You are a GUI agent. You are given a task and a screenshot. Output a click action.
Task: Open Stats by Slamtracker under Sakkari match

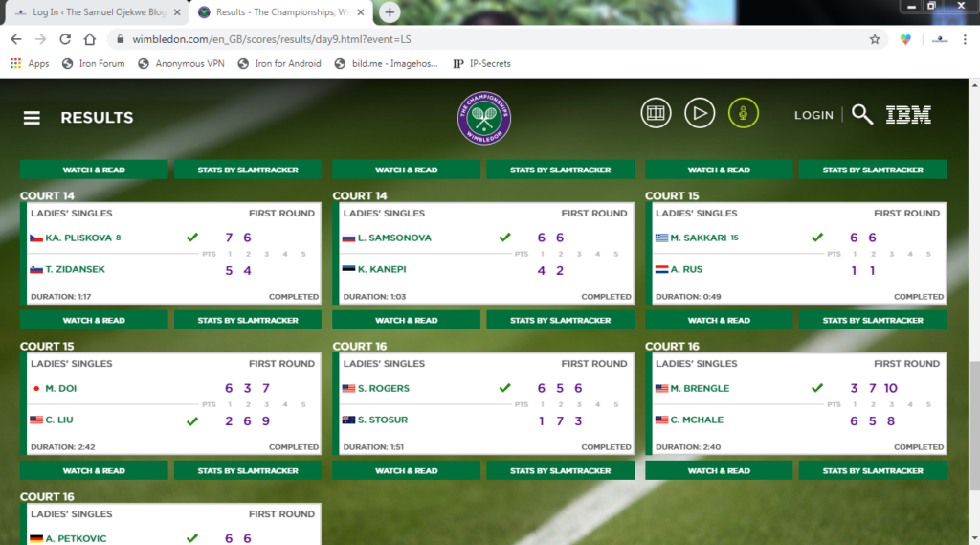point(873,320)
